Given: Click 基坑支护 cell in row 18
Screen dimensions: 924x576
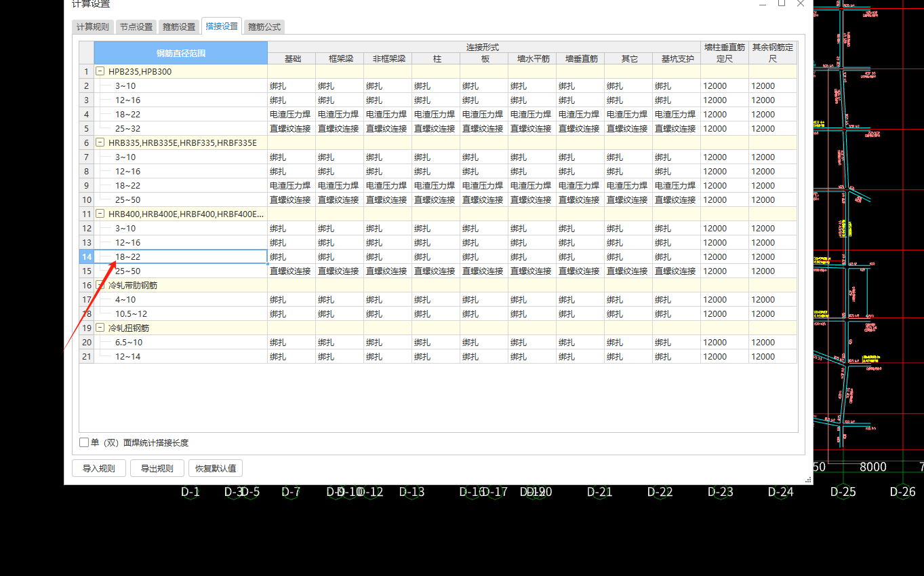Looking at the screenshot, I should [677, 313].
